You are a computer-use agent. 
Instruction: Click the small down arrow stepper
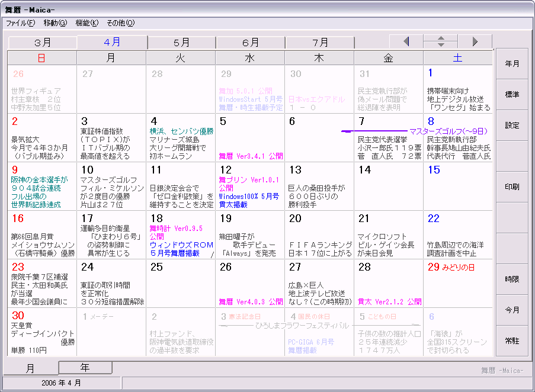[440, 45]
